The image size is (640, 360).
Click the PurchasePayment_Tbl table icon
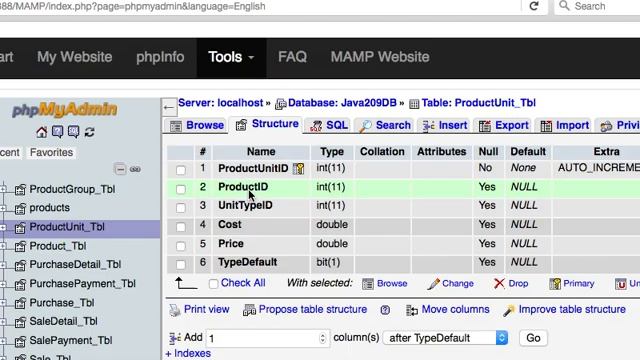tap(20, 284)
